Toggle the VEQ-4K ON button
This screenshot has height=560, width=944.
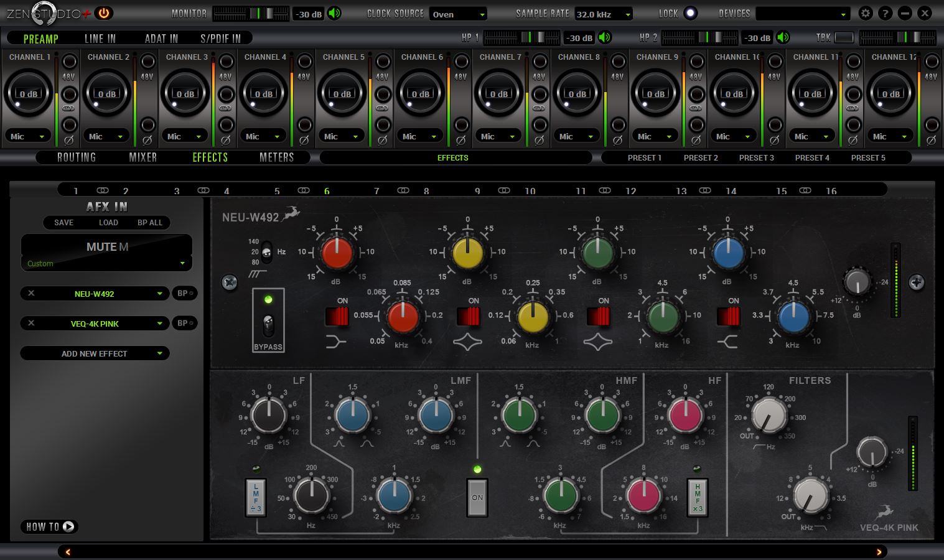(x=477, y=497)
